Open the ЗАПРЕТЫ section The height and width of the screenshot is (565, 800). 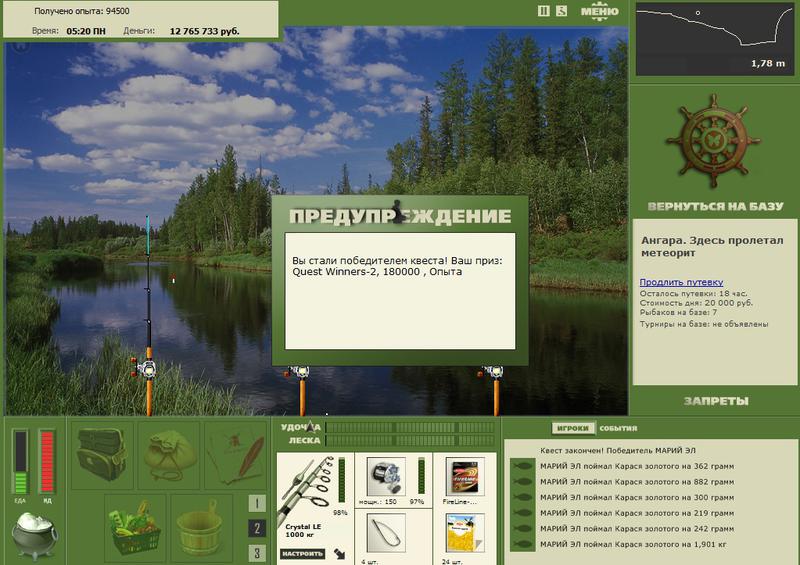coord(716,401)
